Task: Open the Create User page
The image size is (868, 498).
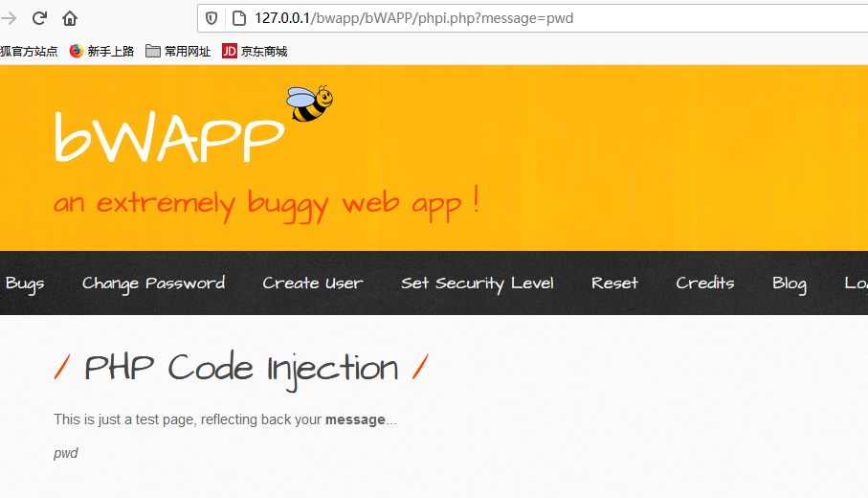Action: click(x=313, y=283)
